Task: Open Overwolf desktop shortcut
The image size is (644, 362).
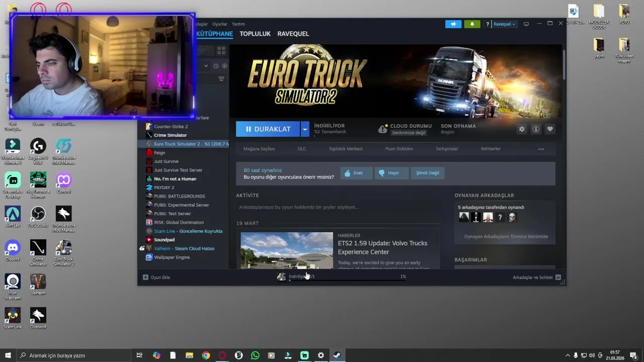Action: pyautogui.click(x=38, y=318)
